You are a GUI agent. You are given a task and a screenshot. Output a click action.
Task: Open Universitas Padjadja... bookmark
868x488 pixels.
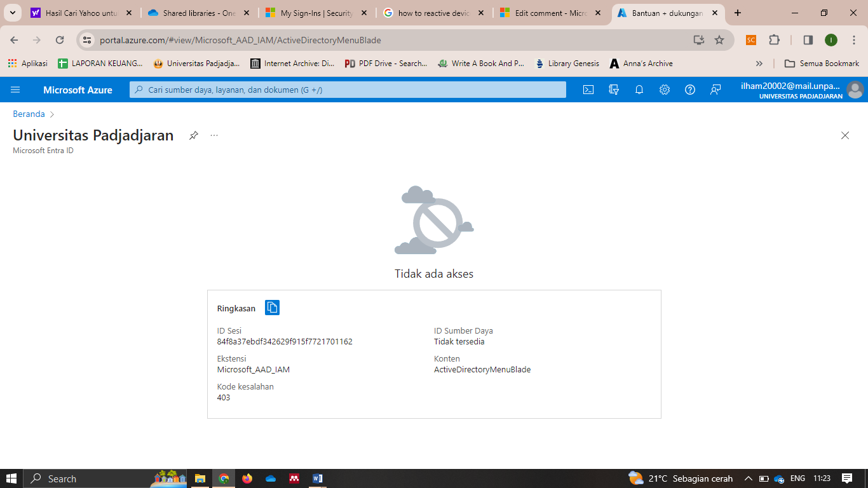[x=196, y=64]
